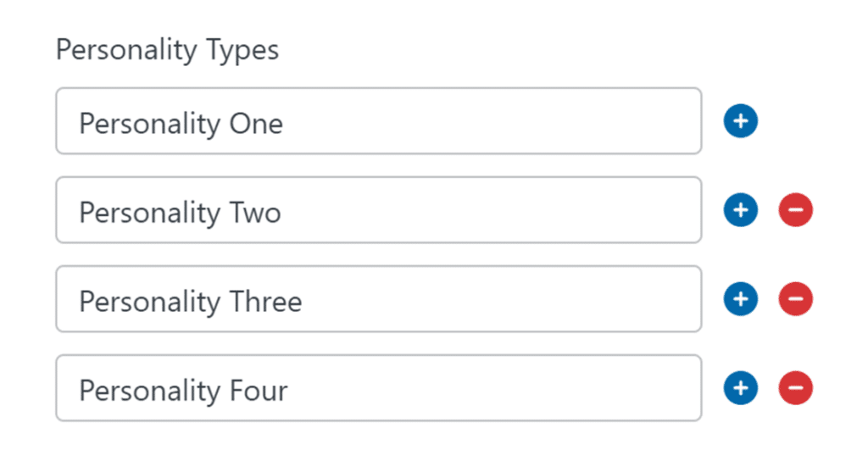
Task: Append a new choice after Personality Four
Action: (x=740, y=388)
